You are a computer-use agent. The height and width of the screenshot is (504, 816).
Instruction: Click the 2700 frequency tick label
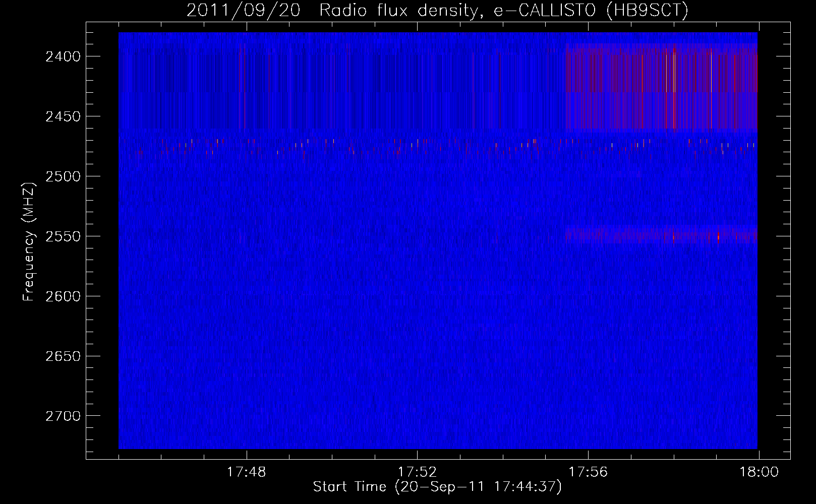pos(63,416)
